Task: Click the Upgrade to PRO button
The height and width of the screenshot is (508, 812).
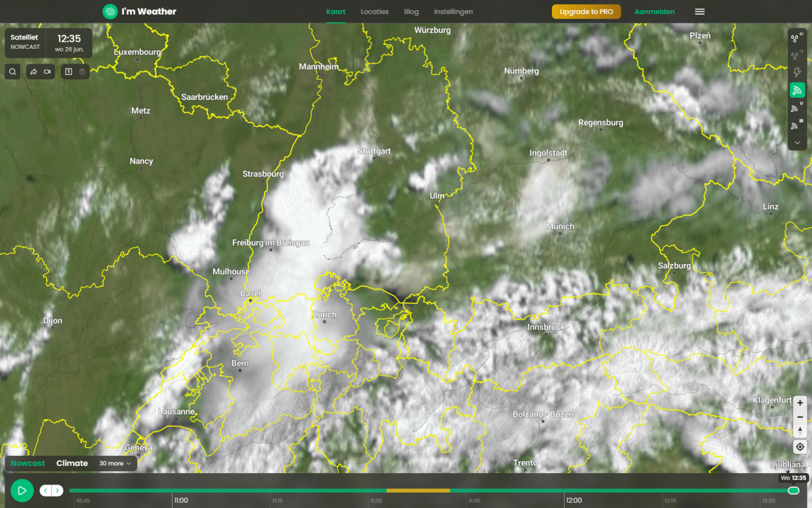Action: tap(586, 11)
